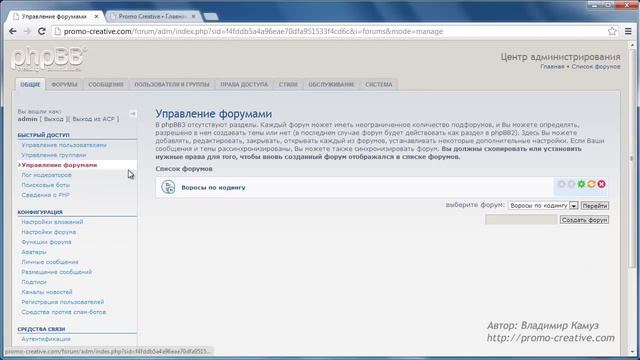Open Каналы новостей in sidebar
This screenshot has width=640, height=360.
[x=47, y=292]
